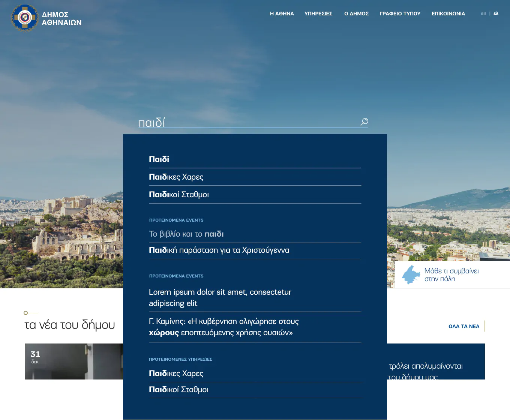Open the ΥΠΗΡΕΣΙΕΣ menu
The image size is (510, 420).
(x=318, y=13)
